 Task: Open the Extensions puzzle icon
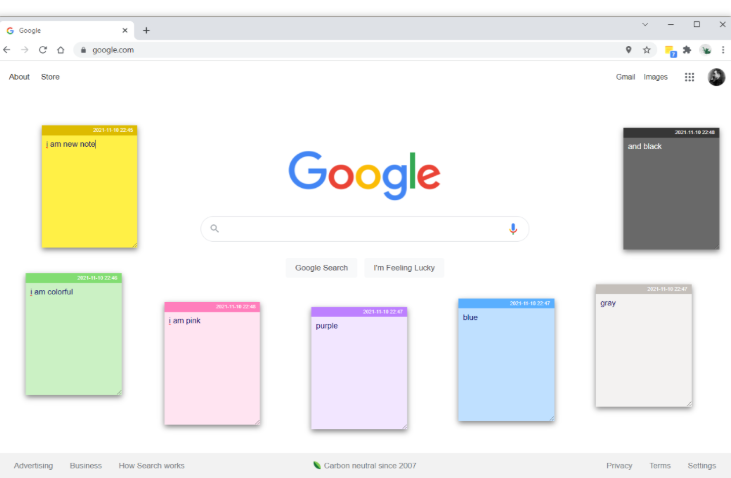pyautogui.click(x=687, y=50)
